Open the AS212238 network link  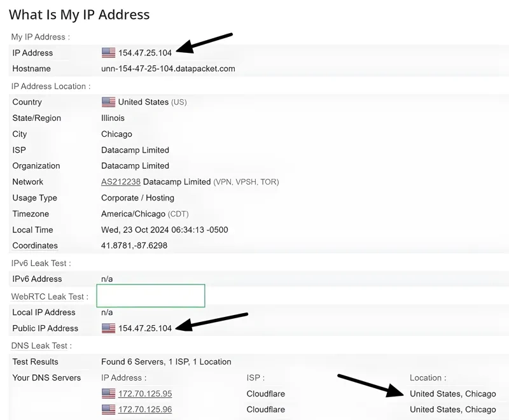coord(120,182)
